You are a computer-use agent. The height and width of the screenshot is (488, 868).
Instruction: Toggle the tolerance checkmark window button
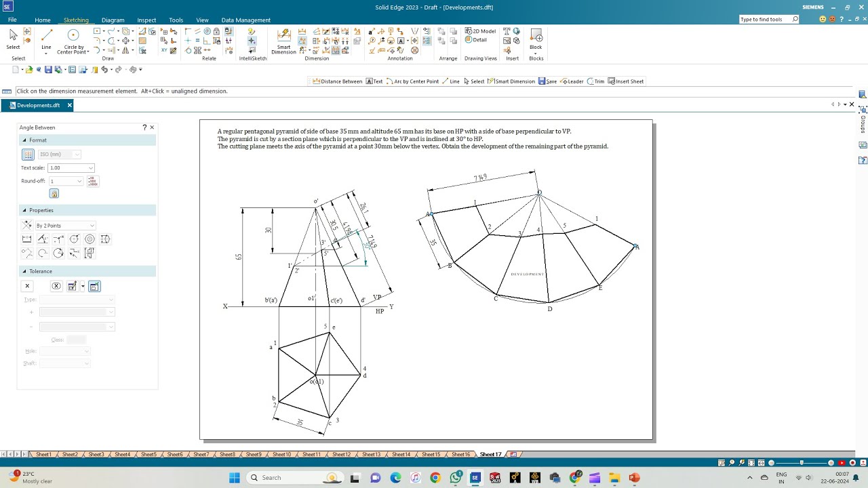click(x=94, y=286)
